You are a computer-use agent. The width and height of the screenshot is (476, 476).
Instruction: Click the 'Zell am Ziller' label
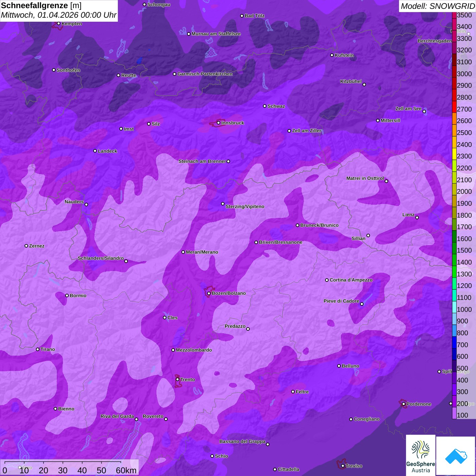[x=307, y=131]
